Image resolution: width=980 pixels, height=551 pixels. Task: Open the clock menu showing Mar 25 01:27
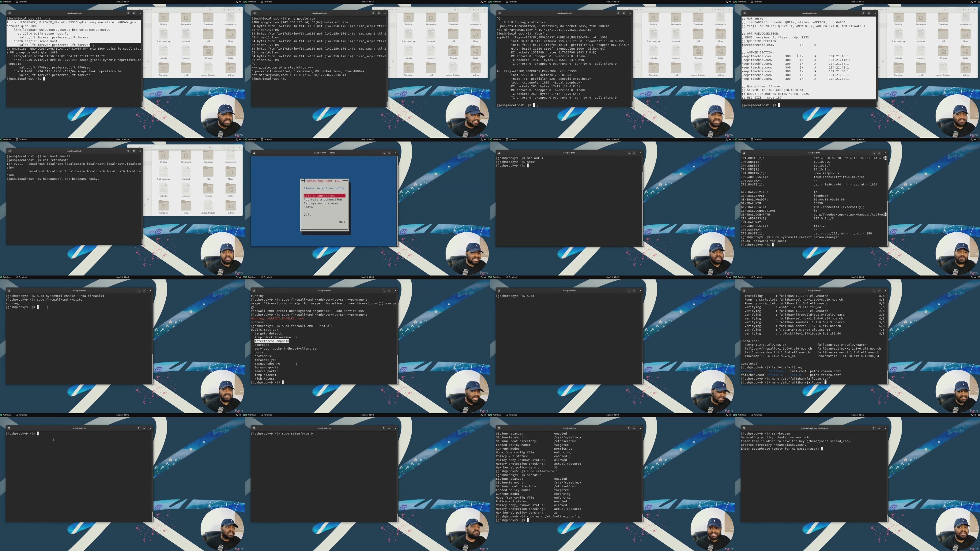[123, 2]
